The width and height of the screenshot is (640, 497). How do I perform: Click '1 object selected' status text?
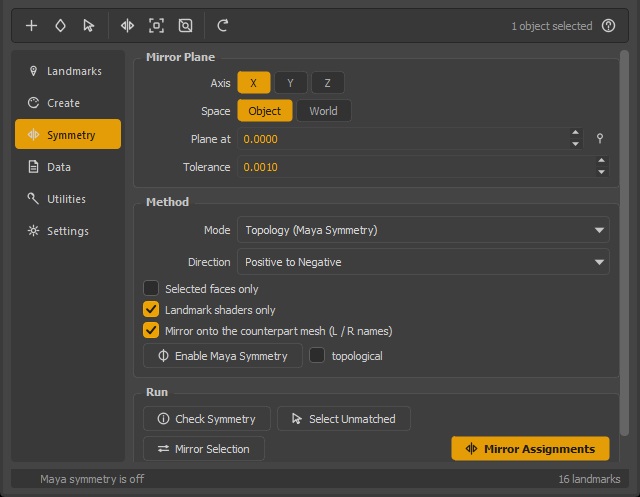pyautogui.click(x=551, y=26)
